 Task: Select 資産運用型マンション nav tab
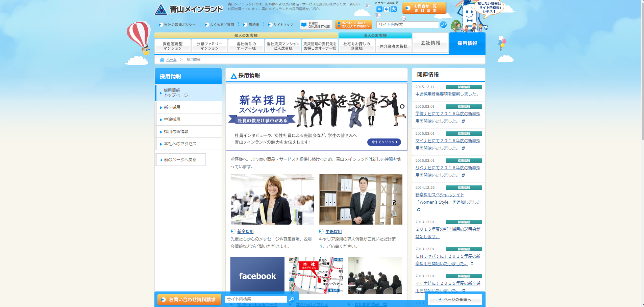(x=173, y=46)
